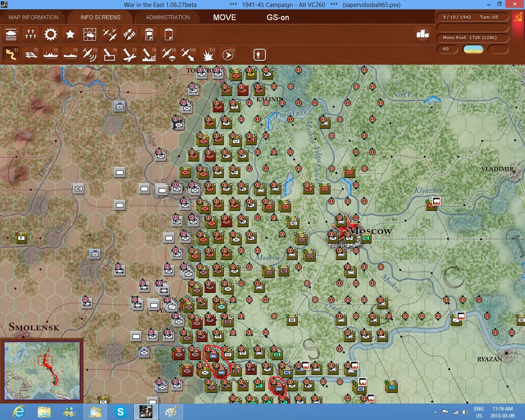
Task: Open the losses screen with grave crosses
Action: [x=31, y=34]
